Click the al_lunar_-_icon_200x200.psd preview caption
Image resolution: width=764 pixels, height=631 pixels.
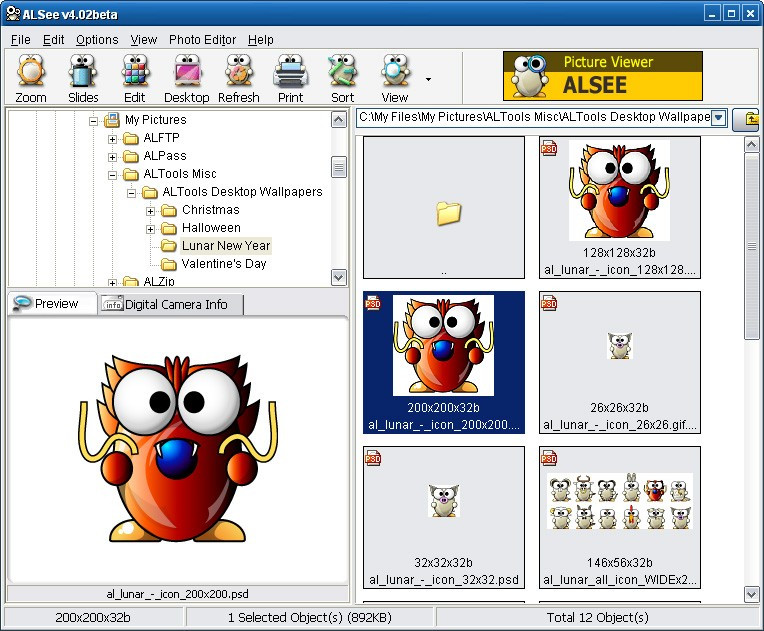coord(177,594)
